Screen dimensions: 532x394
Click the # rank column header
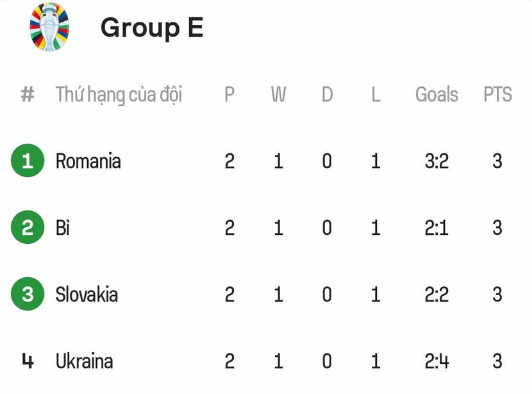click(x=27, y=95)
